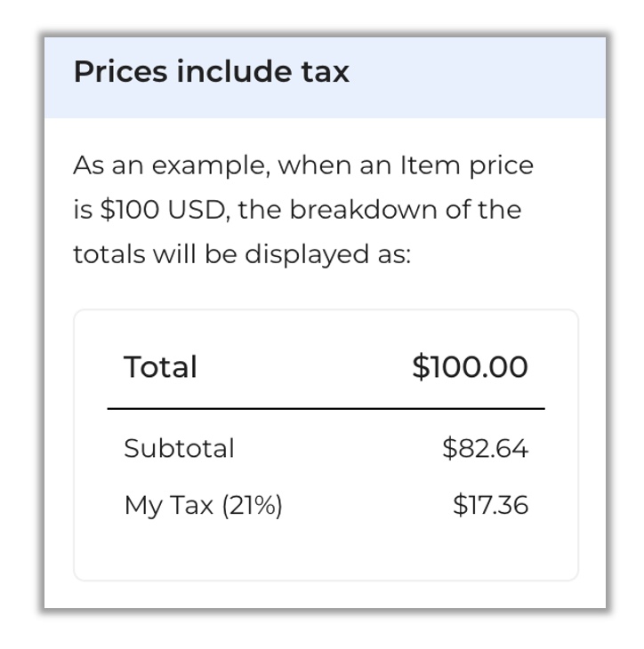
Task: Click the '$100 USD' text in description
Action: (x=165, y=210)
